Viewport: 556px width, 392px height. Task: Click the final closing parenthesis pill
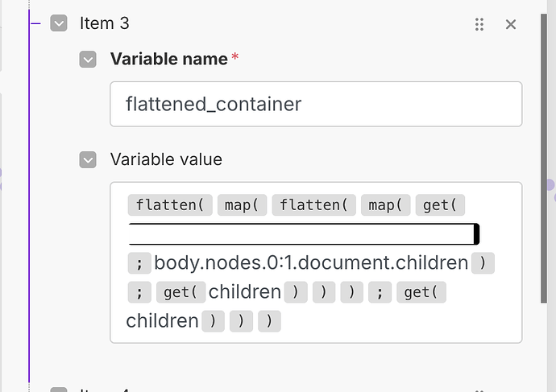tap(269, 321)
